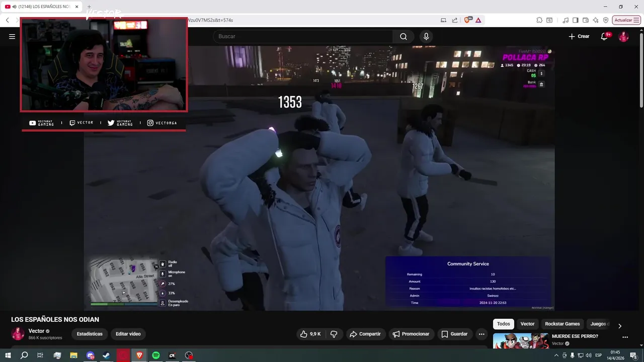Select the Todos filter chip
Image resolution: width=644 pixels, height=362 pixels.
(x=504, y=324)
